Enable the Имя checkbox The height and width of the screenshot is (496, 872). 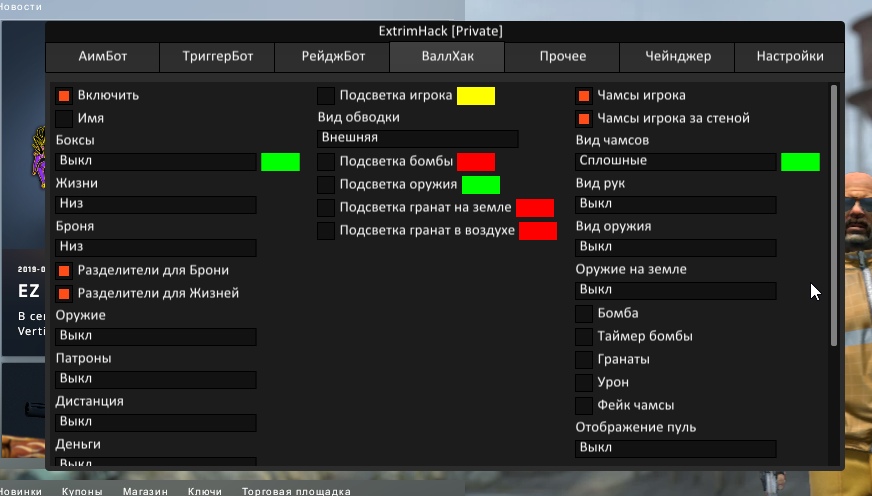coord(64,118)
